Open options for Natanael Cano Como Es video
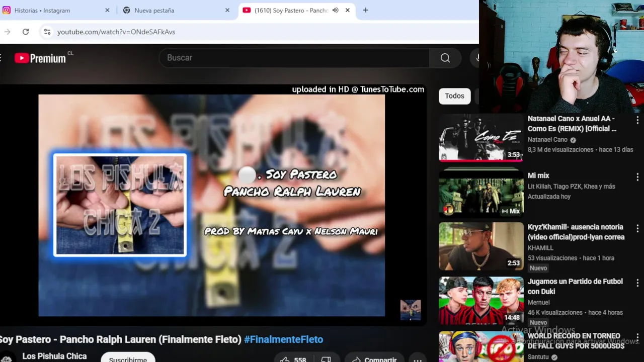The width and height of the screenshot is (644, 362). (x=637, y=120)
